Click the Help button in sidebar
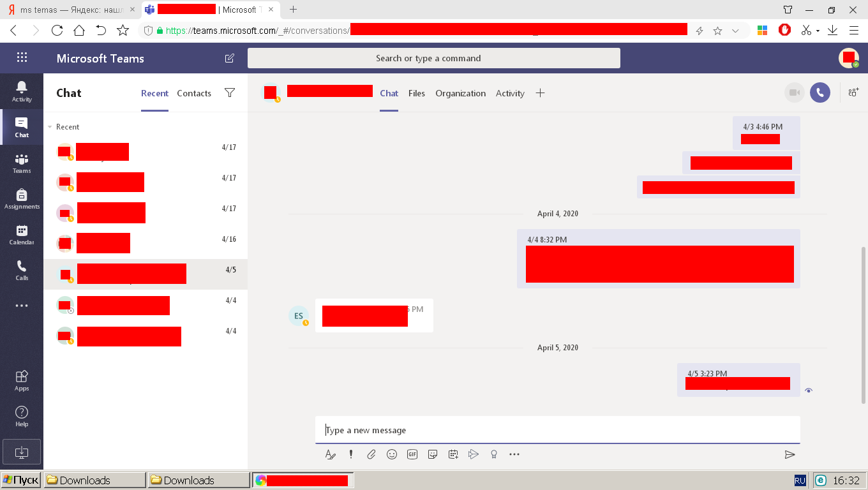Image resolution: width=868 pixels, height=490 pixels. point(22,416)
